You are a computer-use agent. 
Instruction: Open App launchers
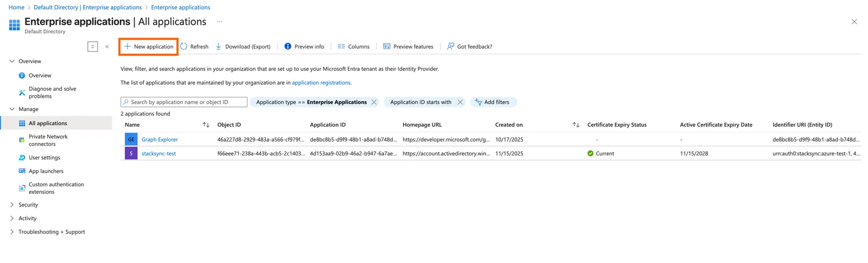pos(46,171)
